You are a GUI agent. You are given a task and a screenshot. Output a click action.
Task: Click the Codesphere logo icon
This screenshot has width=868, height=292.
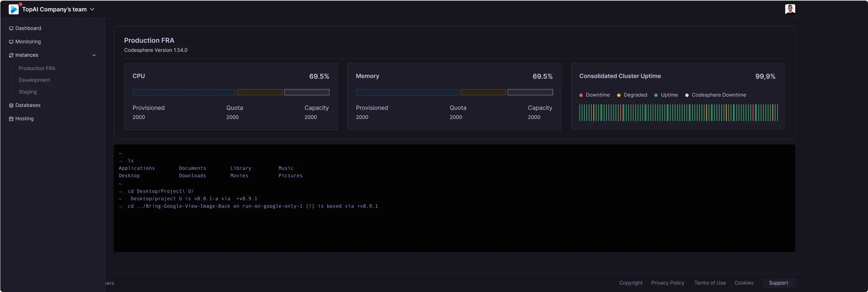14,9
